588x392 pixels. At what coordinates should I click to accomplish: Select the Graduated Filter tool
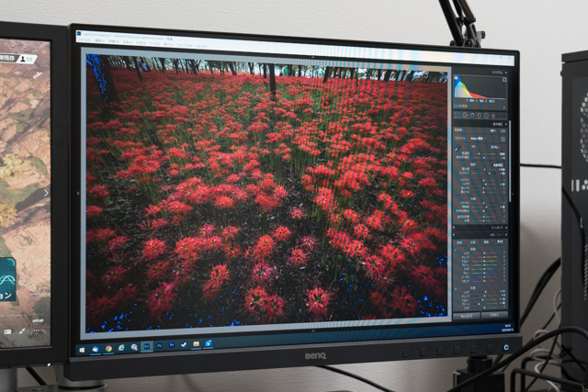click(479, 116)
